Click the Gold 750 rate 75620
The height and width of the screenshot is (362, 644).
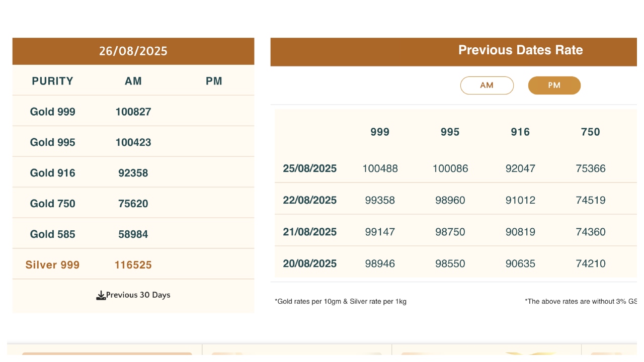tap(133, 204)
